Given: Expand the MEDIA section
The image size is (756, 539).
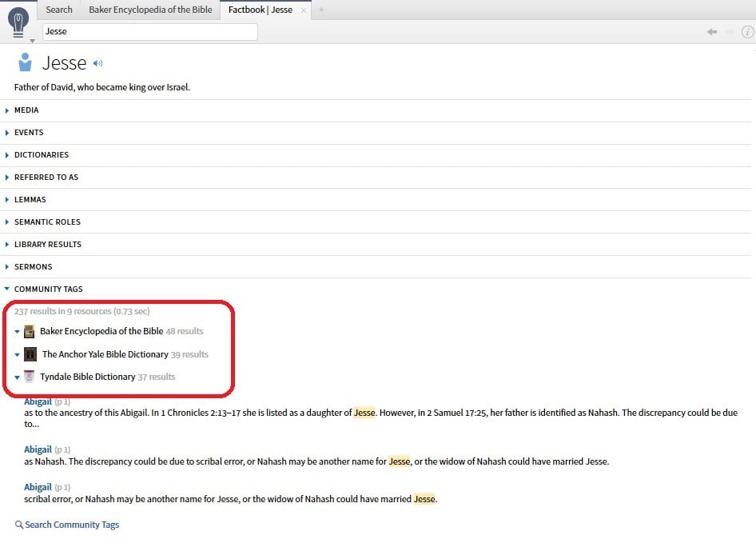Looking at the screenshot, I should coord(6,110).
